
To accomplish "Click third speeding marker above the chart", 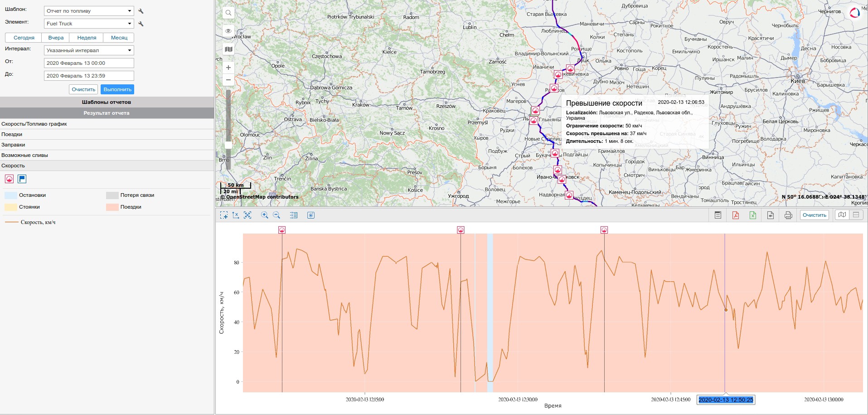I will point(604,230).
